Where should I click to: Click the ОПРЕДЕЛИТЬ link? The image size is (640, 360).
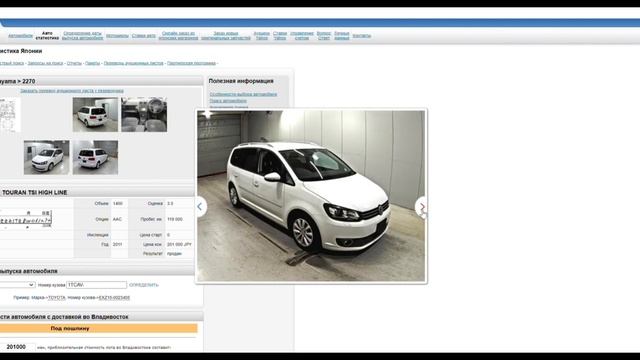[x=144, y=285]
